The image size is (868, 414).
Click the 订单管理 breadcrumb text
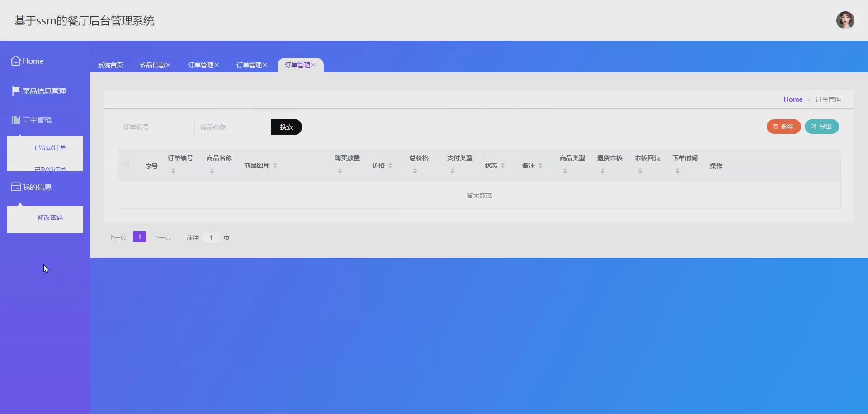click(x=828, y=99)
